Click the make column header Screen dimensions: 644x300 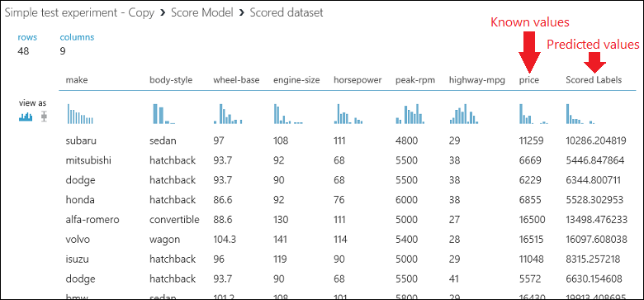point(77,80)
